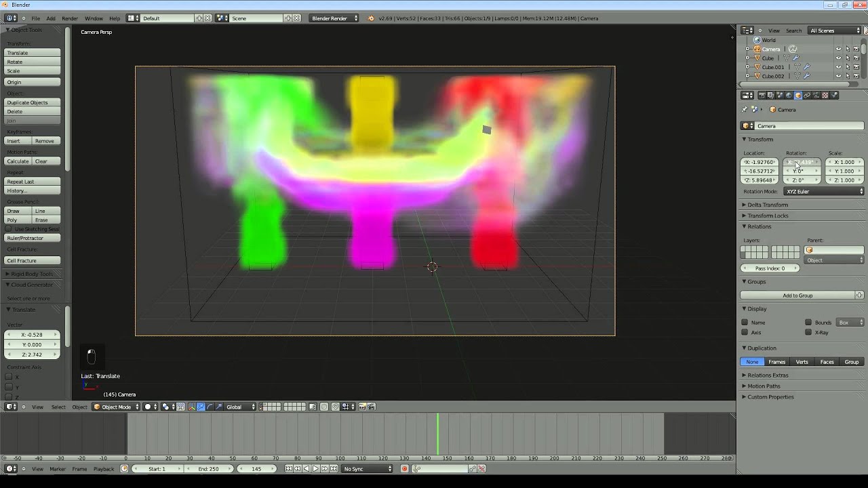Viewport: 868px width, 488px height.
Task: Click the pin icon in the properties header
Action: click(745, 109)
